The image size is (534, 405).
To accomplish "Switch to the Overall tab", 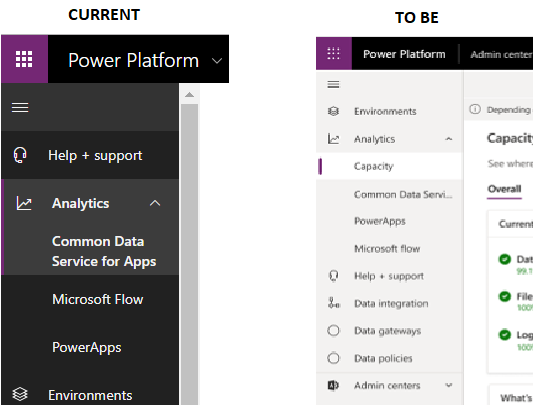I will pyautogui.click(x=504, y=189).
